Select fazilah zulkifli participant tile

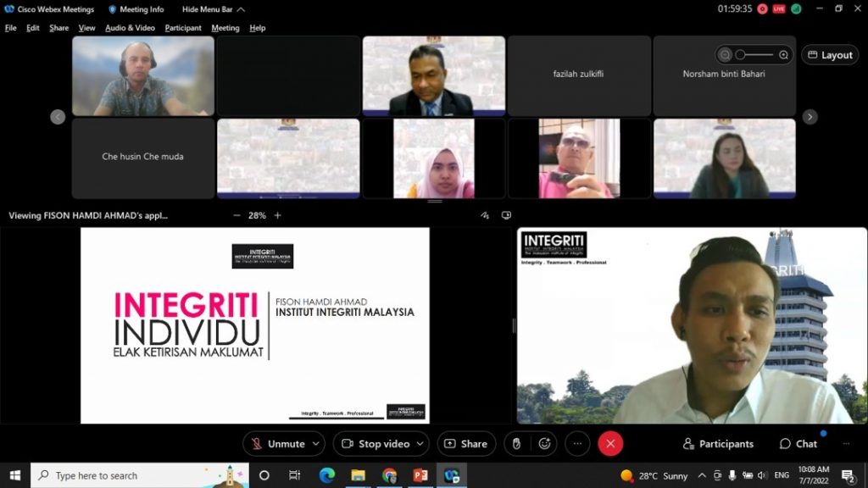point(578,75)
